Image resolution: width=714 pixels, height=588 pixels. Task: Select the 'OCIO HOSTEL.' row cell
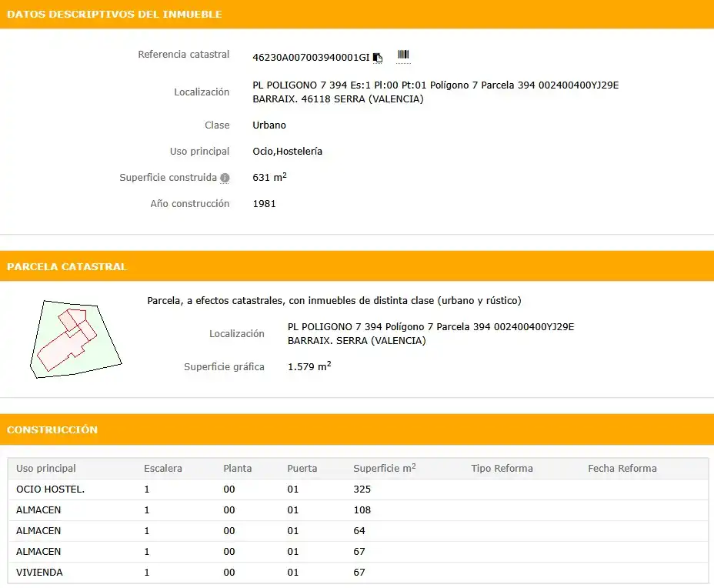[51, 489]
